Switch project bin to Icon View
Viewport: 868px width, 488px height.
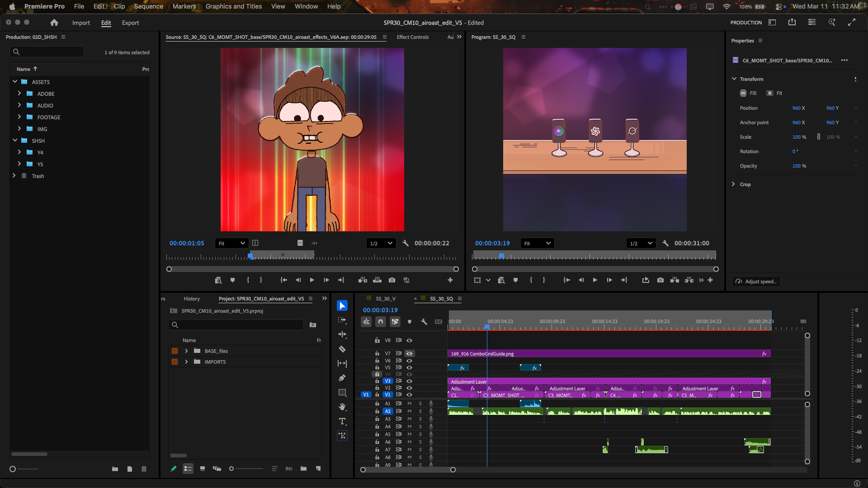coord(203,469)
